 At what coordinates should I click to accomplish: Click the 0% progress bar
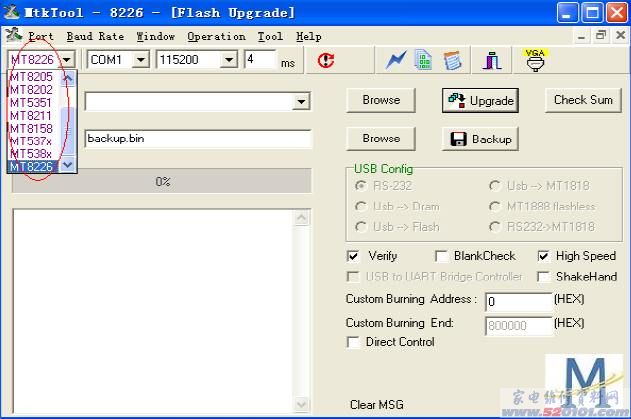(162, 182)
